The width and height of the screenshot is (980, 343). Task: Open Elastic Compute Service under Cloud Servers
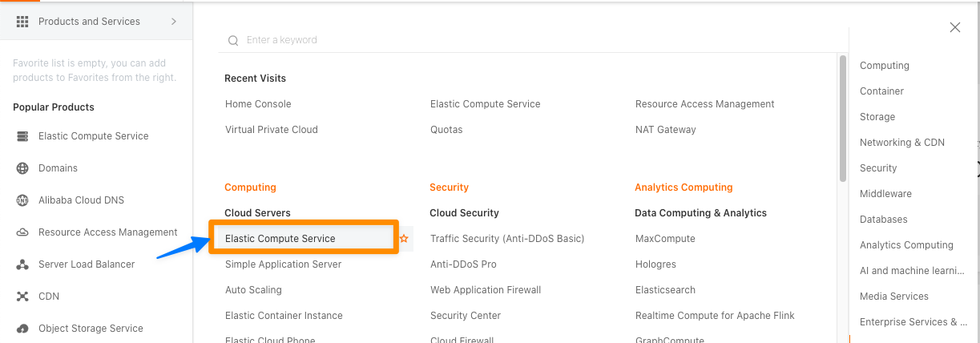coord(280,239)
